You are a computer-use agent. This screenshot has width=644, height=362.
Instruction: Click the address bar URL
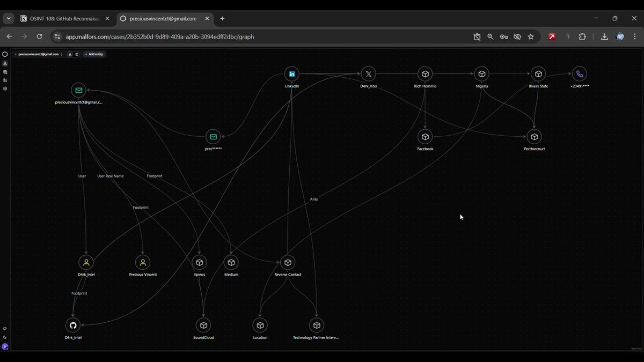[x=160, y=37]
